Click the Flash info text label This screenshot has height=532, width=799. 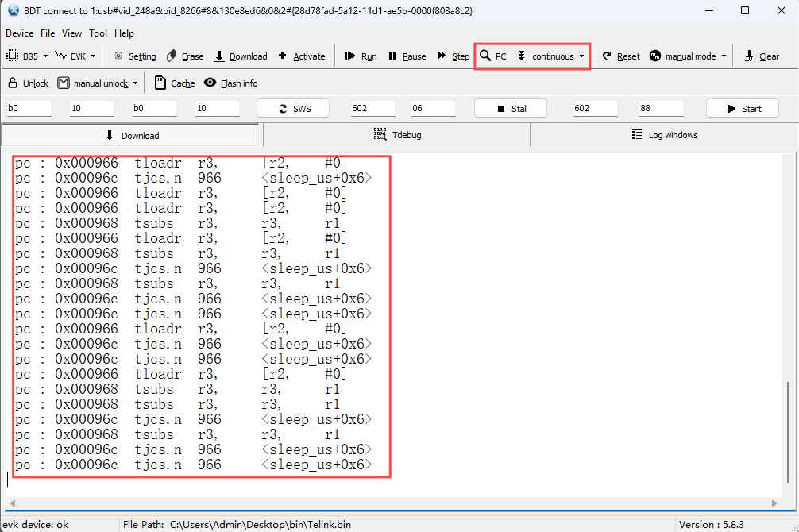click(x=239, y=83)
